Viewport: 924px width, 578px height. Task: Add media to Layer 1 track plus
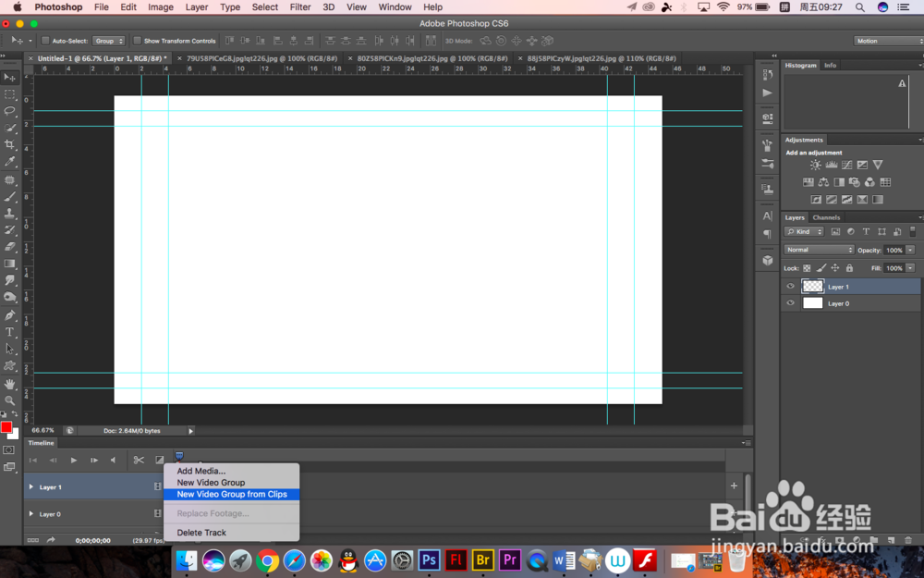735,486
